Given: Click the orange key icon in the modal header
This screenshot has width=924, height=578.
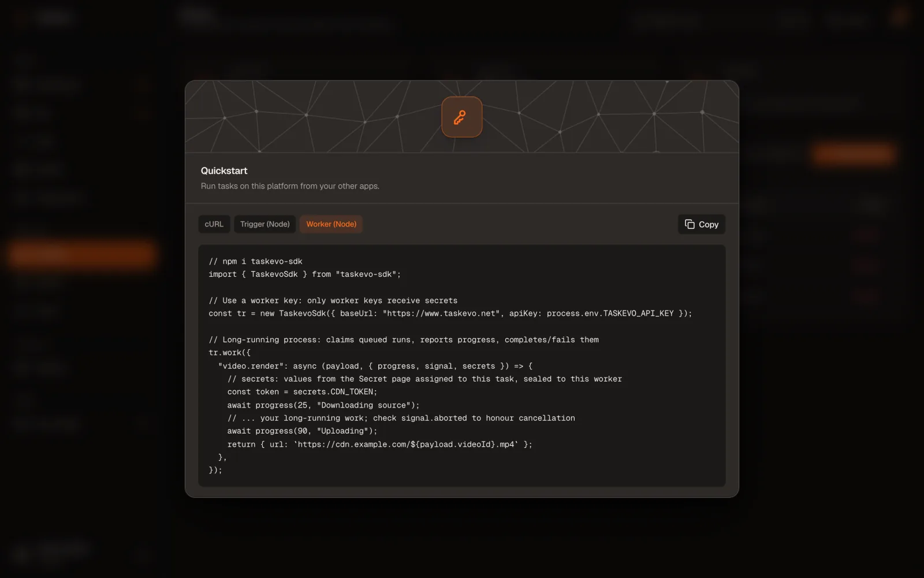Looking at the screenshot, I should [461, 117].
